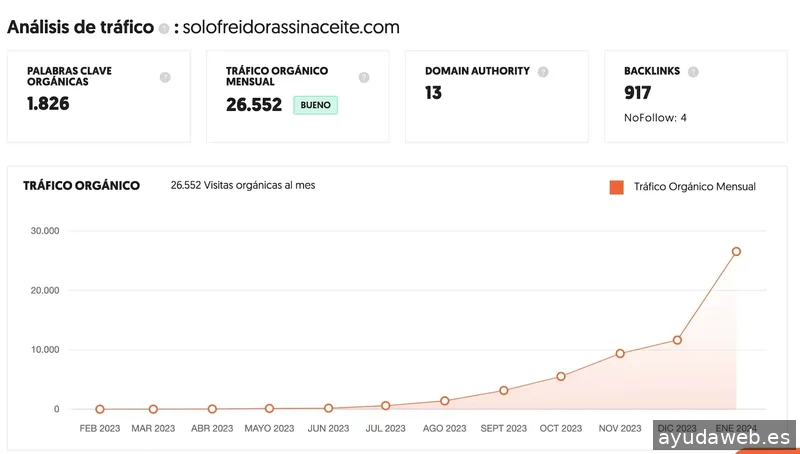The width and height of the screenshot is (800, 454).
Task: Select the SEPT 2023 data point
Action: tap(504, 391)
